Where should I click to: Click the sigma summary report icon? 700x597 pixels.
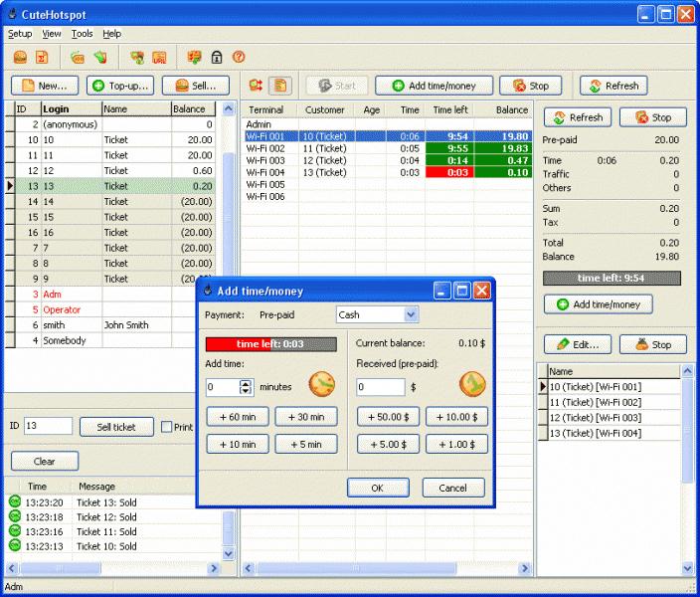(42, 58)
